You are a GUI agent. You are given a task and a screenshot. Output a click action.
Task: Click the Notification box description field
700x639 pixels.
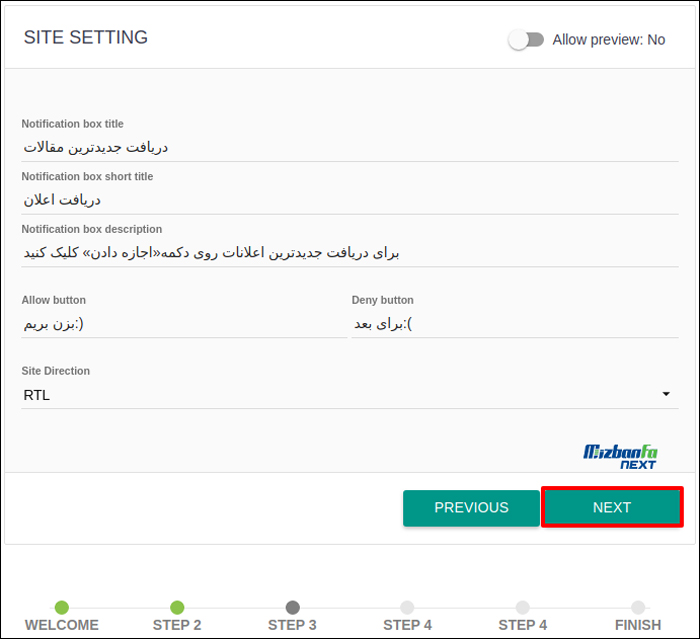tap(350, 253)
